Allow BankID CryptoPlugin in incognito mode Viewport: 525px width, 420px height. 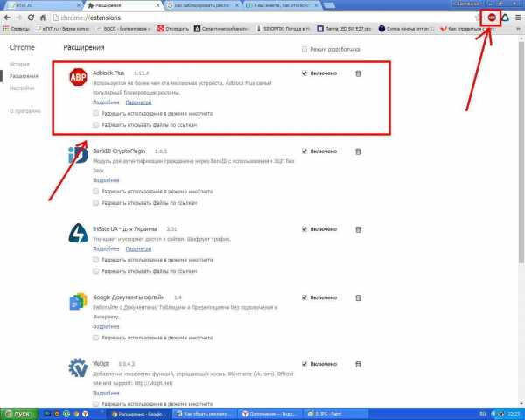coord(95,192)
